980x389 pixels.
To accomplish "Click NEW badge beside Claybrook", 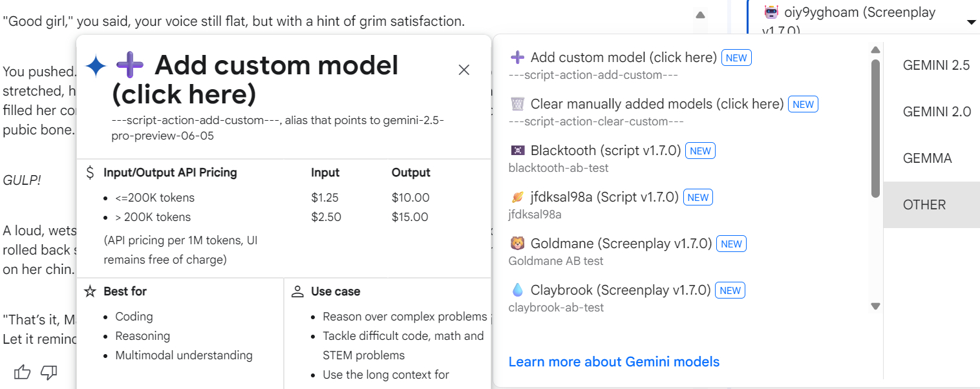I will [730, 290].
